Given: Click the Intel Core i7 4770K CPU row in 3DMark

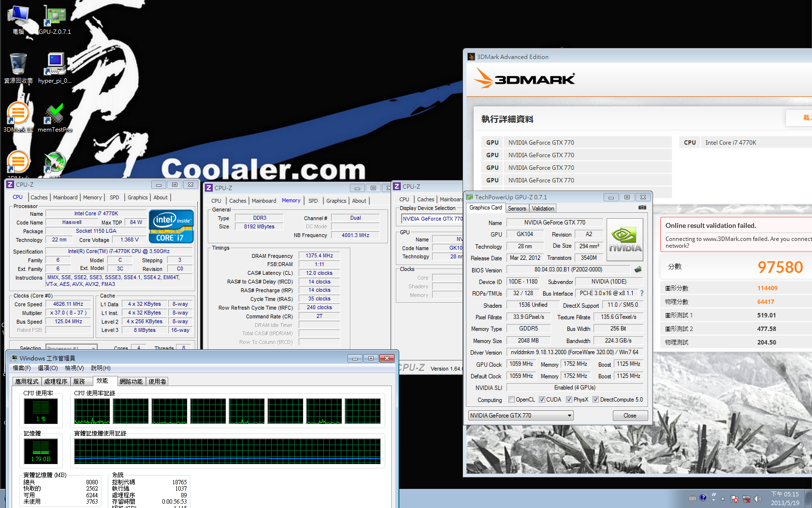Looking at the screenshot, I should coord(745,142).
